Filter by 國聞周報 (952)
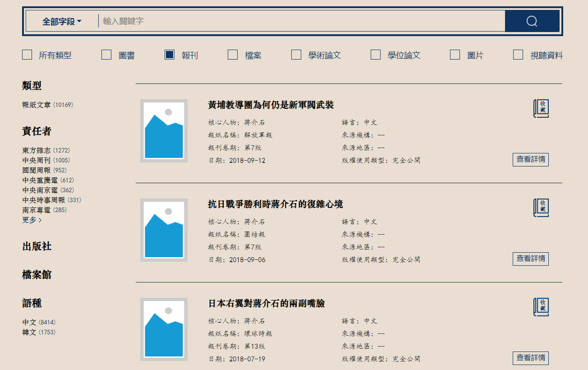Image resolution: width=588 pixels, height=370 pixels. 44,170
